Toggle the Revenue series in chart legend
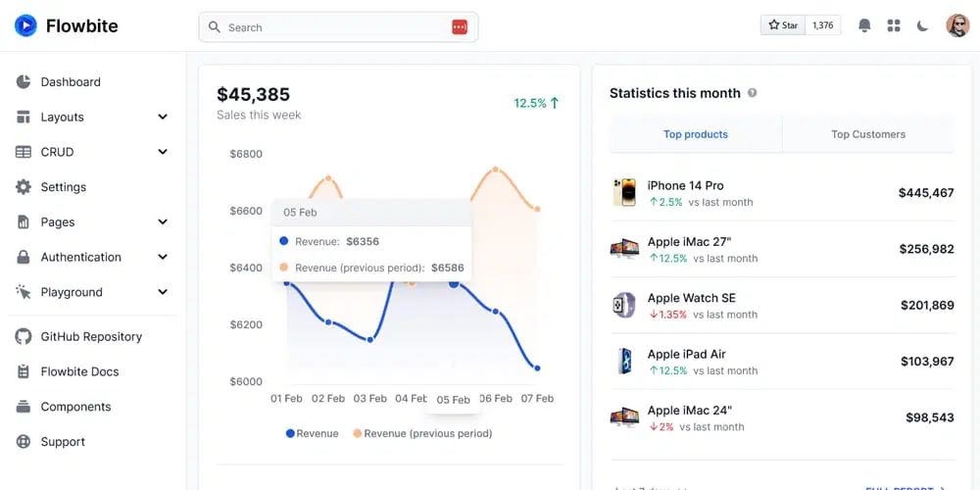The height and width of the screenshot is (490, 980). point(312,433)
